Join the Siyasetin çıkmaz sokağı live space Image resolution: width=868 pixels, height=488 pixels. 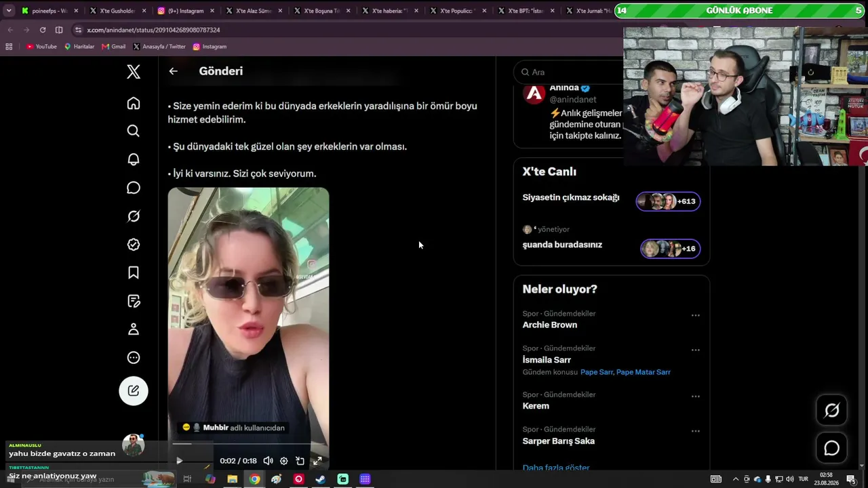click(571, 198)
